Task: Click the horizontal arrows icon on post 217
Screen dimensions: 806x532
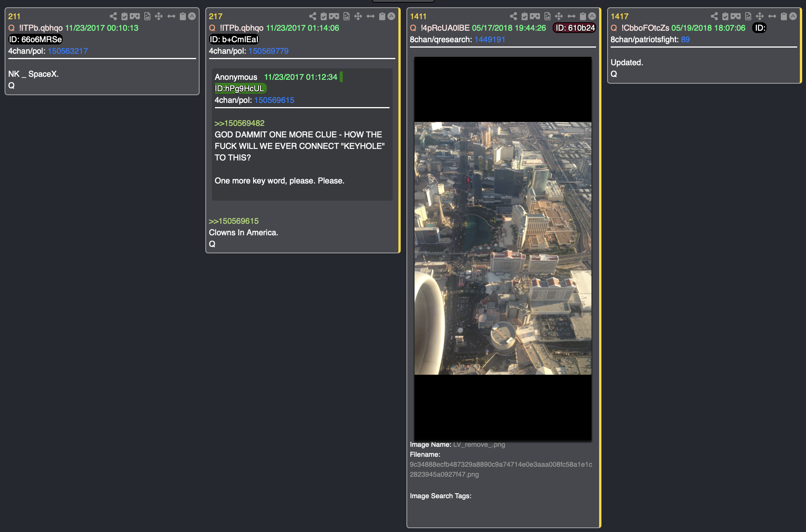Action: coord(370,16)
